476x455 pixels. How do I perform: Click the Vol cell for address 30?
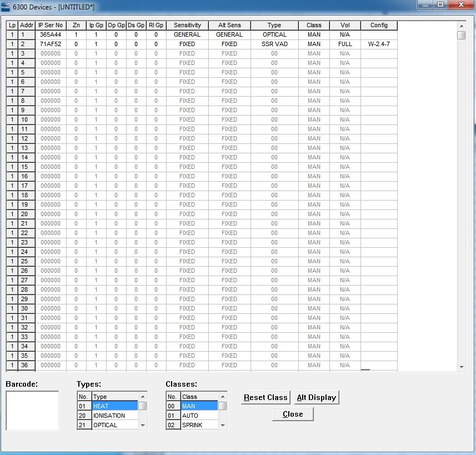(x=345, y=308)
